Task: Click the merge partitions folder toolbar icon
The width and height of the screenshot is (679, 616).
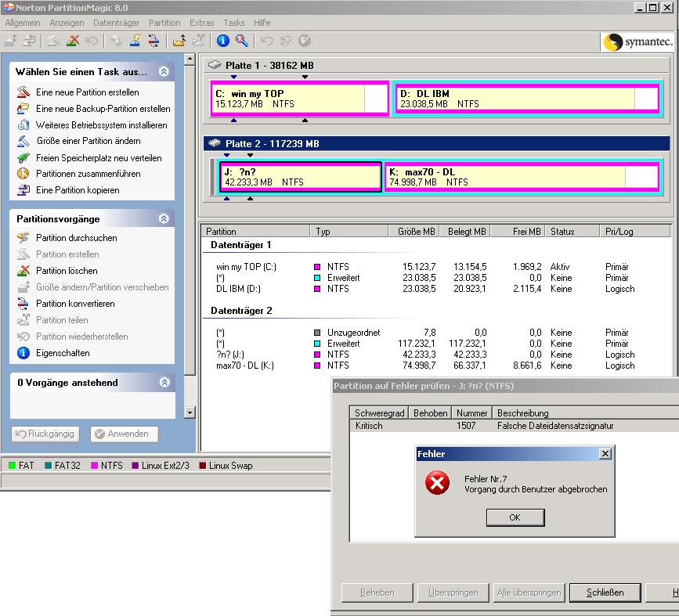Action: coord(179,41)
